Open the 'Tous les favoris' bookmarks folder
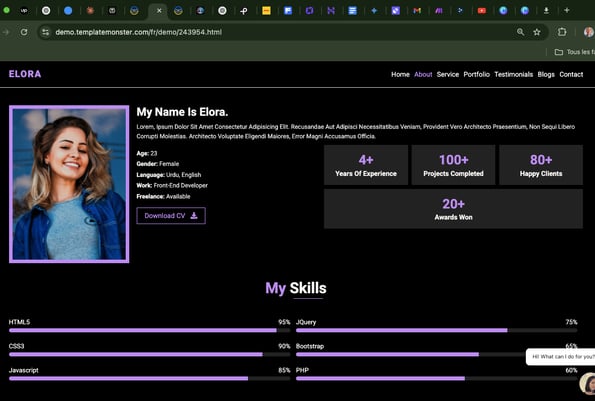The width and height of the screenshot is (595, 401). [575, 52]
